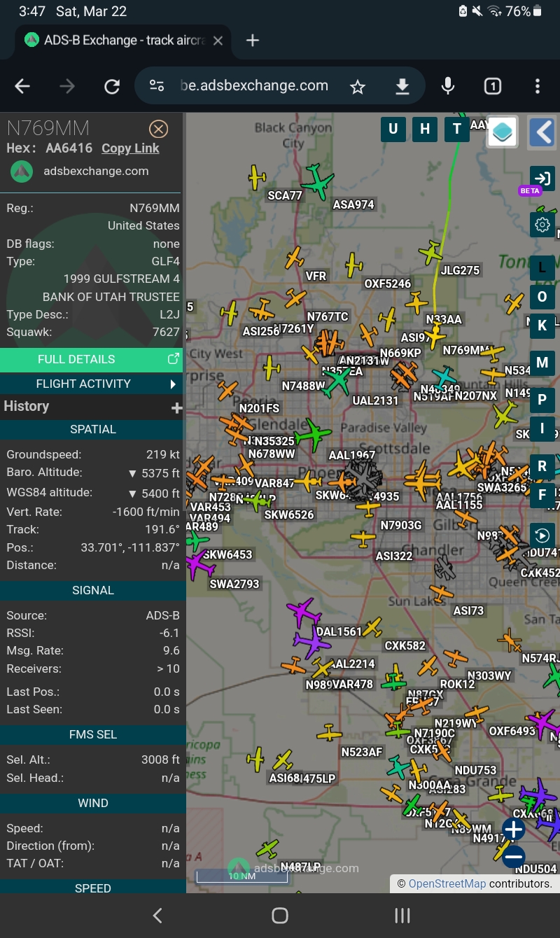Viewport: 560px width, 938px height.
Task: Expand History with the plus icon
Action: (x=176, y=407)
